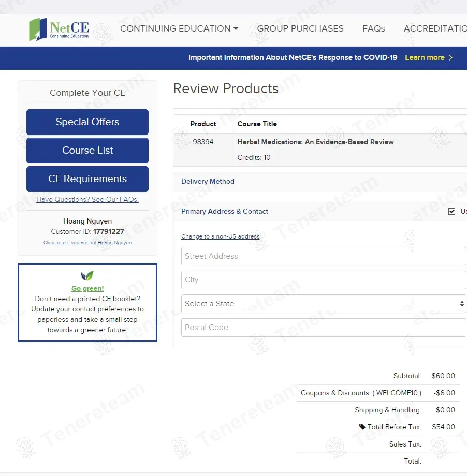Click into the Street Address field
The height and width of the screenshot is (476, 467).
[x=324, y=256]
